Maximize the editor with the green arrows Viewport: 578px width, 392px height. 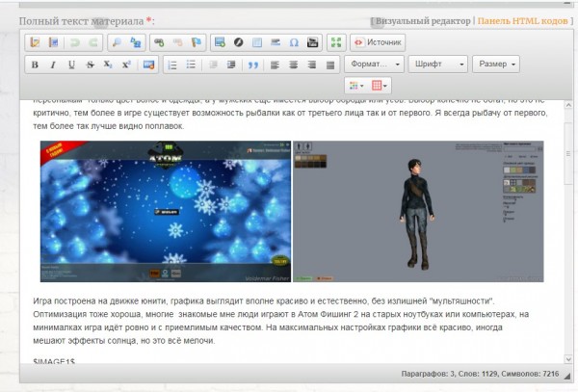pyautogui.click(x=336, y=42)
